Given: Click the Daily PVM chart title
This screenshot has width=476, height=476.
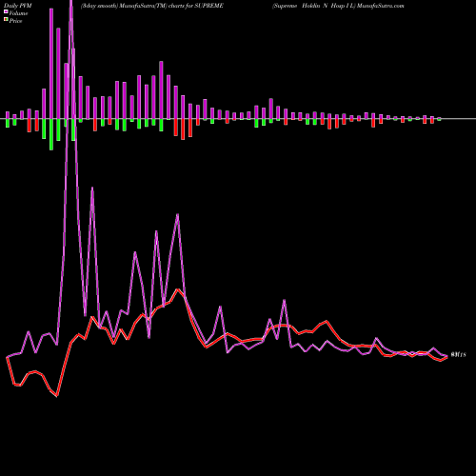Looking at the screenshot, I should (x=18, y=6).
